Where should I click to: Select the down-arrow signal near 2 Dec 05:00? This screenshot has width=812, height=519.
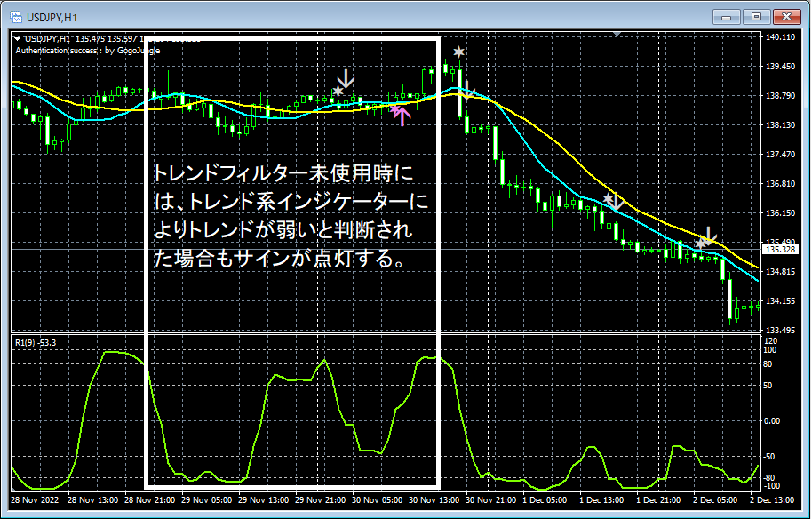710,236
